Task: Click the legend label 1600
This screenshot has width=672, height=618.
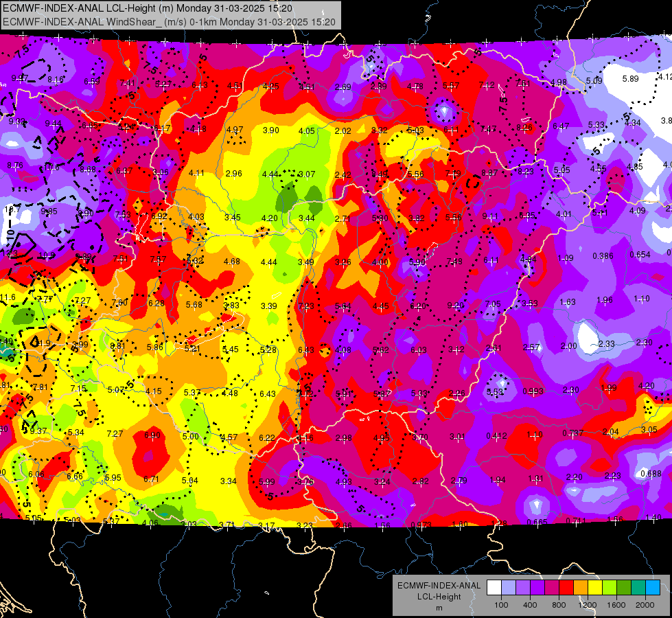Action: click(616, 605)
